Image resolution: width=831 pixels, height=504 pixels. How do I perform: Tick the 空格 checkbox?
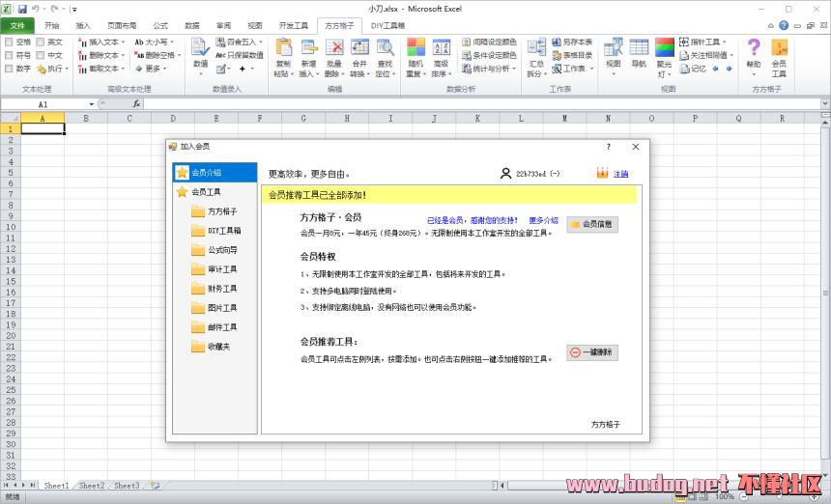pyautogui.click(x=10, y=42)
